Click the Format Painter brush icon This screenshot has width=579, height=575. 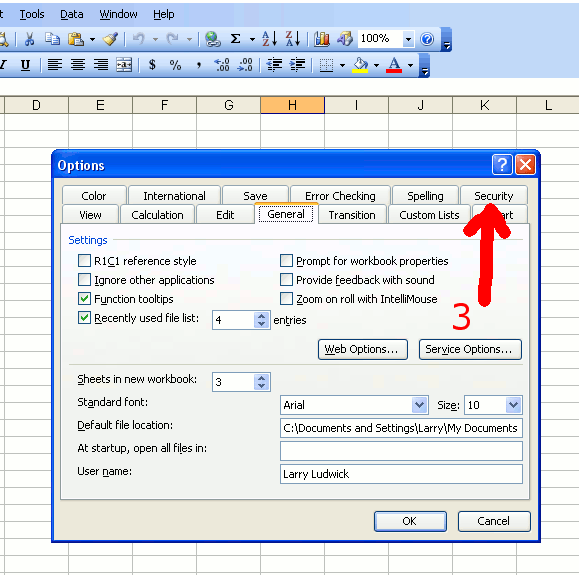[110, 39]
